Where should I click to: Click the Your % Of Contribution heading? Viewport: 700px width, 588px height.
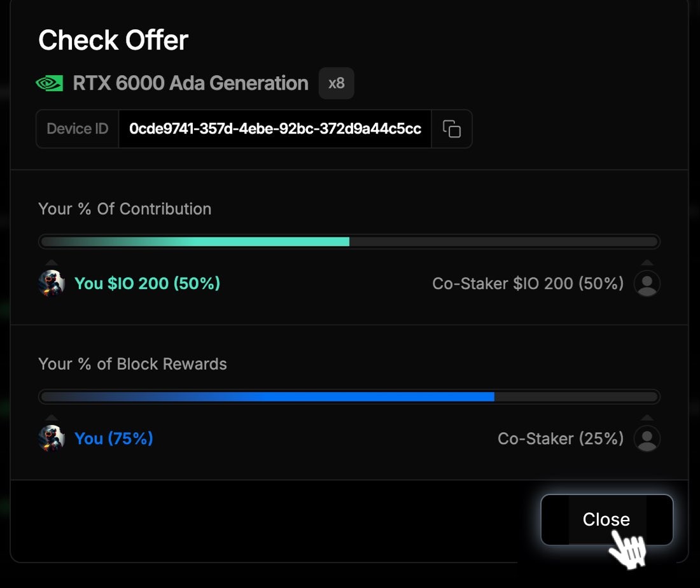click(125, 209)
